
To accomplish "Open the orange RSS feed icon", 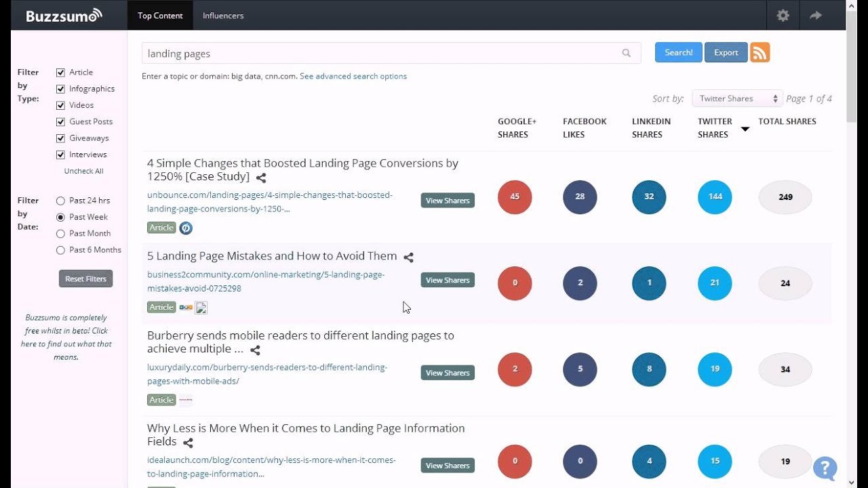I will coord(759,52).
